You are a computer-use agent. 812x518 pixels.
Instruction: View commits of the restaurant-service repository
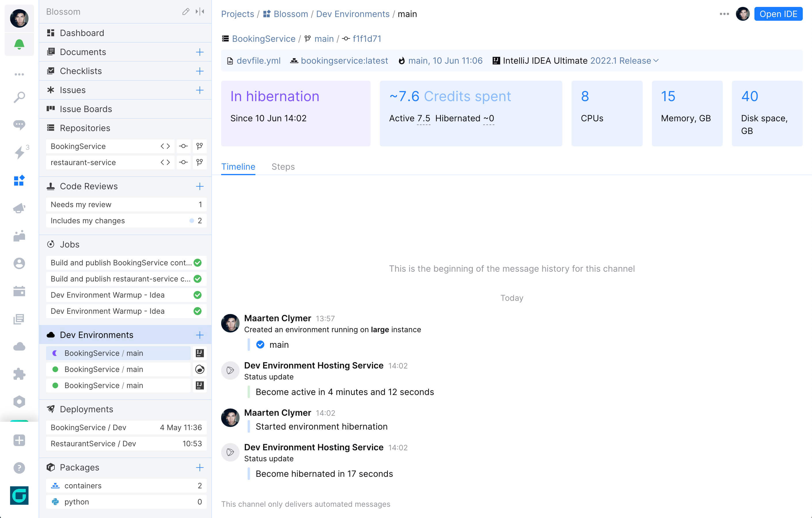coord(183,162)
